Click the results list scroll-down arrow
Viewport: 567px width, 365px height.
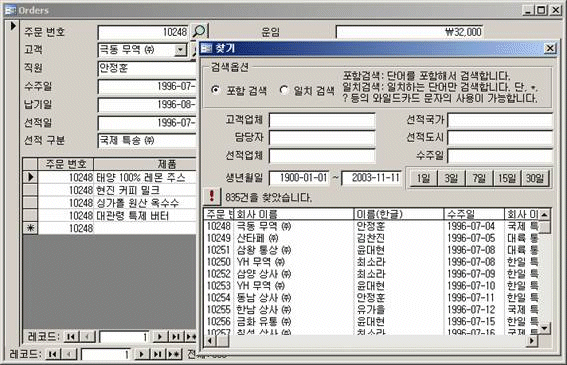pyautogui.click(x=544, y=328)
